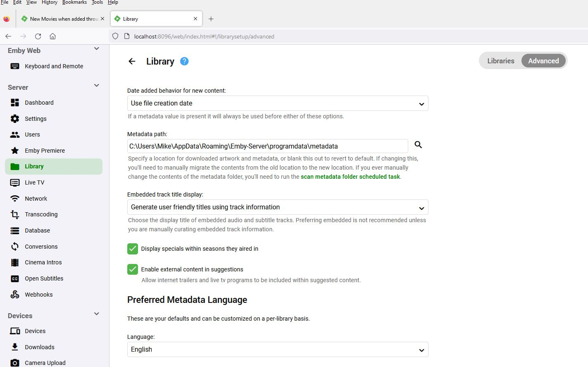Open the Open Subtitles settings
588x367 pixels.
click(43, 278)
